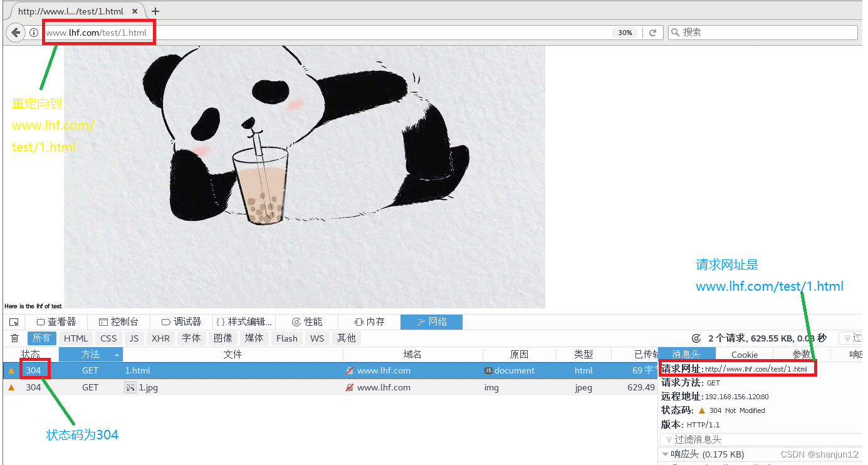Select the 1.jpg request row
868x465 pixels.
pos(330,387)
